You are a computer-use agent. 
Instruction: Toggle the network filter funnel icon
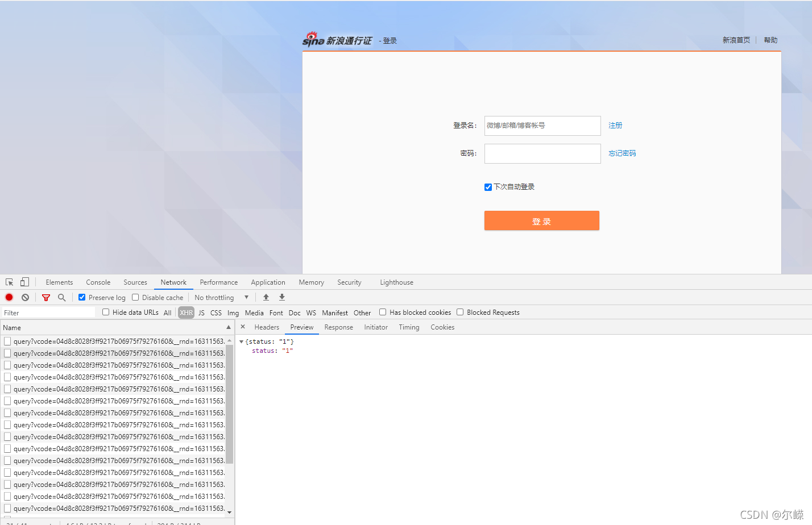pyautogui.click(x=46, y=298)
